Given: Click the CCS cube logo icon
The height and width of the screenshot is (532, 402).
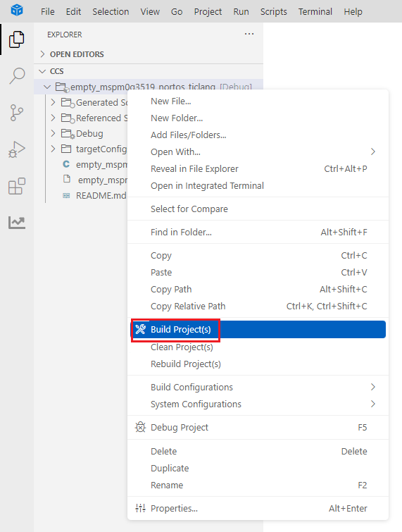Looking at the screenshot, I should [17, 10].
